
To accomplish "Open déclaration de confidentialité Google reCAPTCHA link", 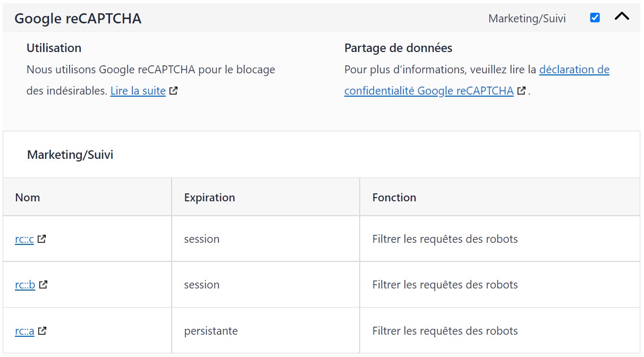I will tap(477, 80).
